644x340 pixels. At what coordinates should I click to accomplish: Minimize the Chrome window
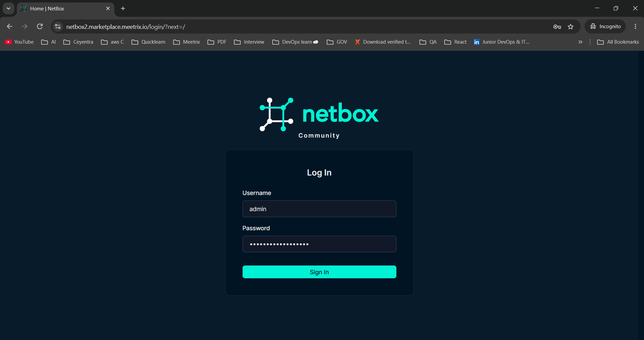597,8
